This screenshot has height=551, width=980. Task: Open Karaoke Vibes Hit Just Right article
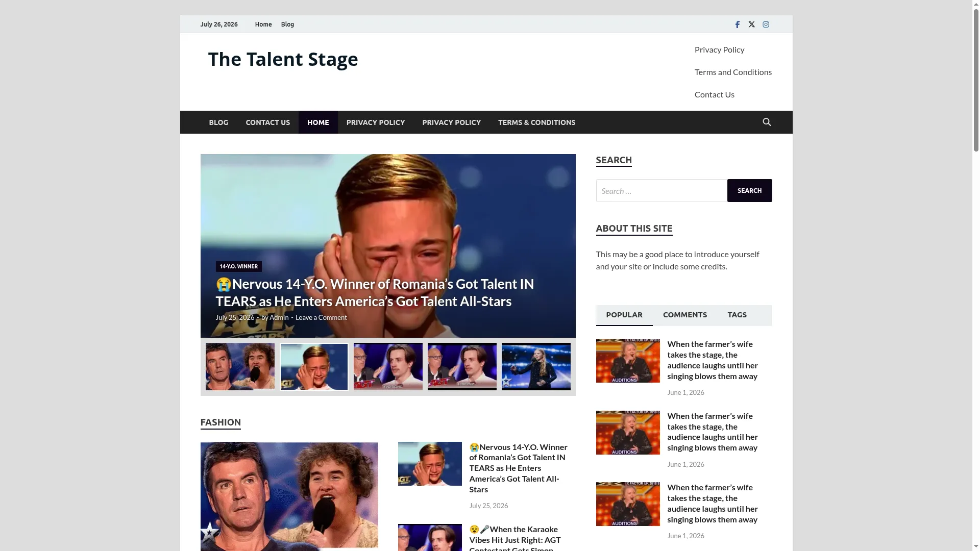tap(515, 538)
